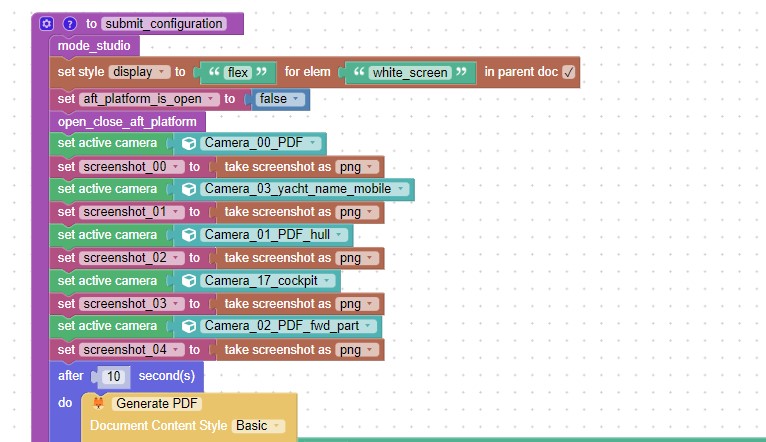The image size is (766, 442).
Task: Open the Camera_17_cockpit dropdown
Action: point(268,281)
